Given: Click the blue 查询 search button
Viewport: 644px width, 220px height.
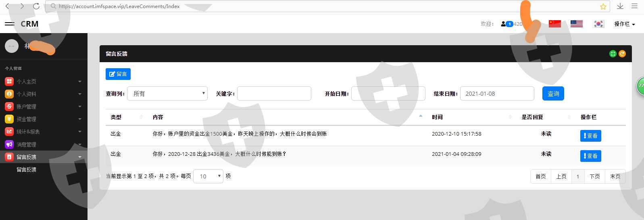Looking at the screenshot, I should point(553,93).
